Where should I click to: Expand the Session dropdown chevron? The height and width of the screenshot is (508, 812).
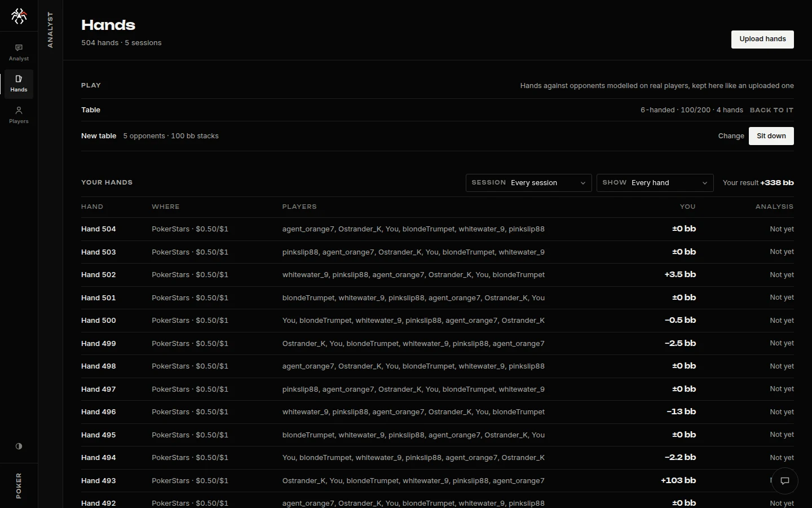(x=583, y=183)
